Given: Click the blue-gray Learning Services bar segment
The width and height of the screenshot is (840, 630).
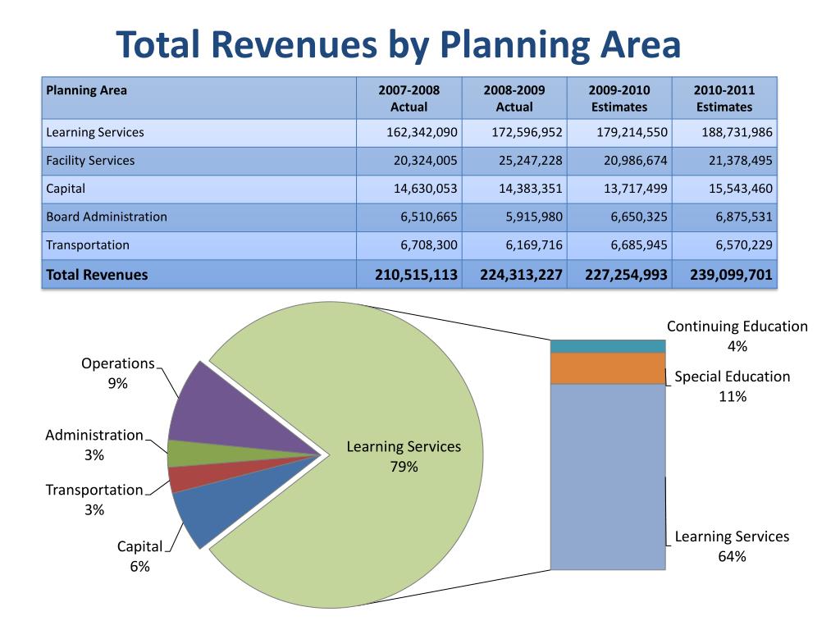Looking at the screenshot, I should tap(608, 477).
